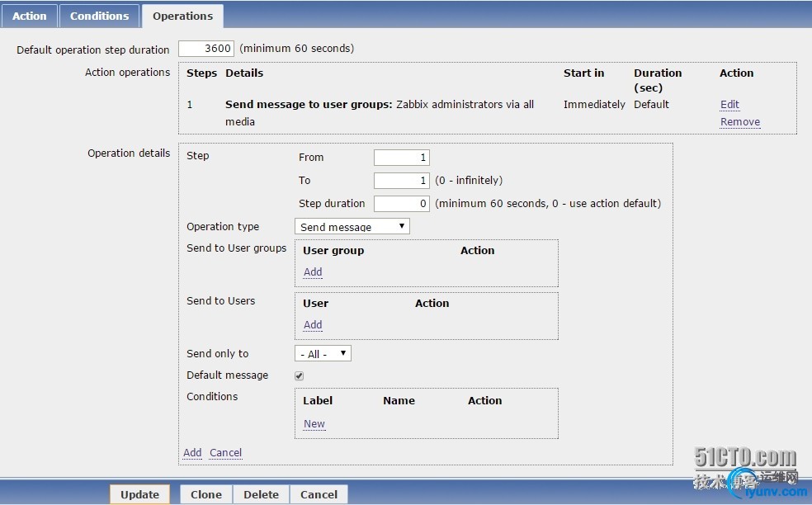Select the 'Default' duration cell
This screenshot has height=505, width=812.
tap(651, 105)
